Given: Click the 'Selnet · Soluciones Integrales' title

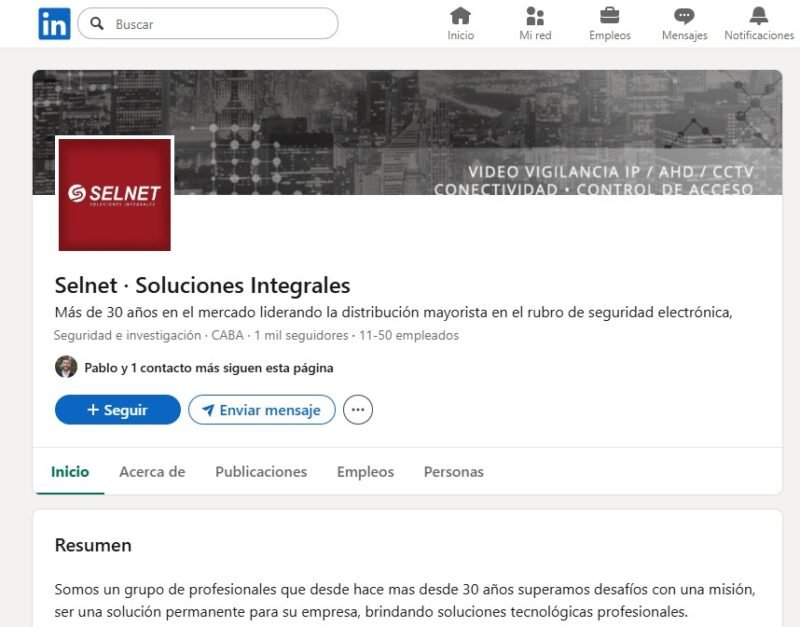Looking at the screenshot, I should click(x=203, y=285).
